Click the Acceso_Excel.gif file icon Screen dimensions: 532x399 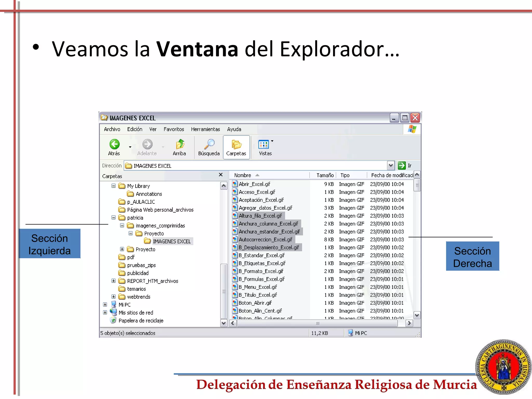[x=235, y=192]
